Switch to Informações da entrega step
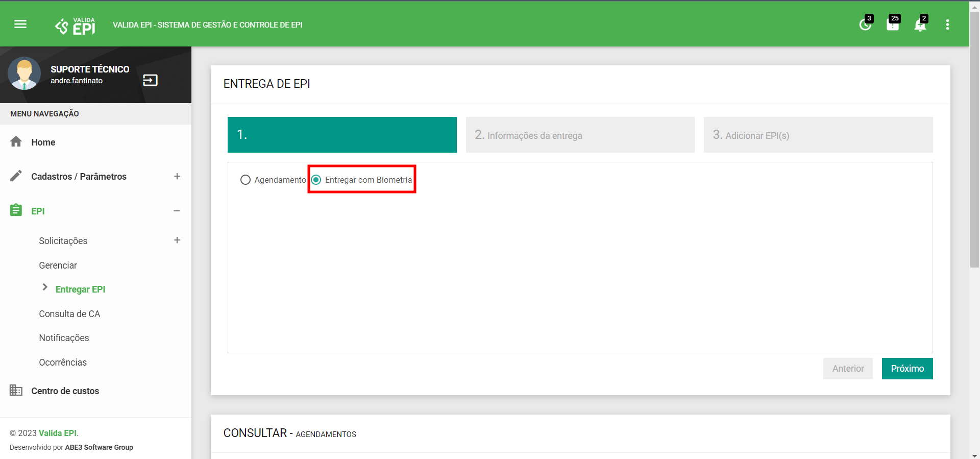 pos(580,135)
